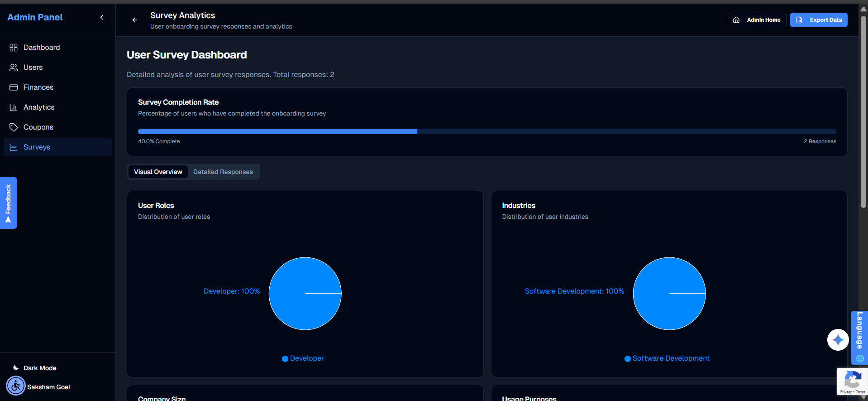Switch to the Detailed Responses tab

tap(223, 172)
